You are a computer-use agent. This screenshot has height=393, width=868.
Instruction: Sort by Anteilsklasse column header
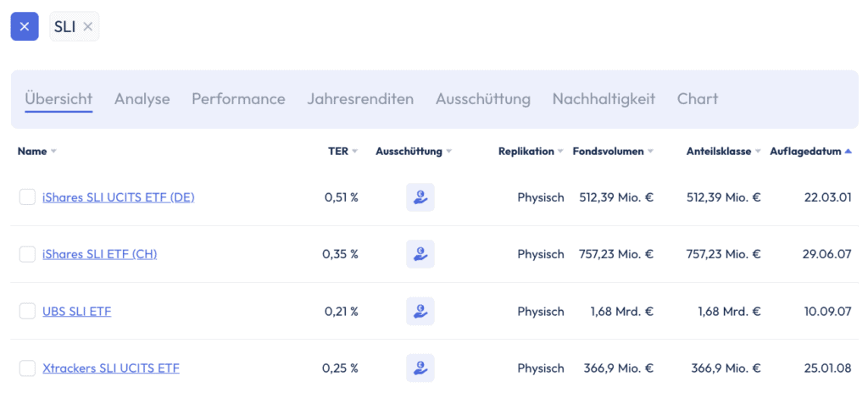(x=724, y=151)
